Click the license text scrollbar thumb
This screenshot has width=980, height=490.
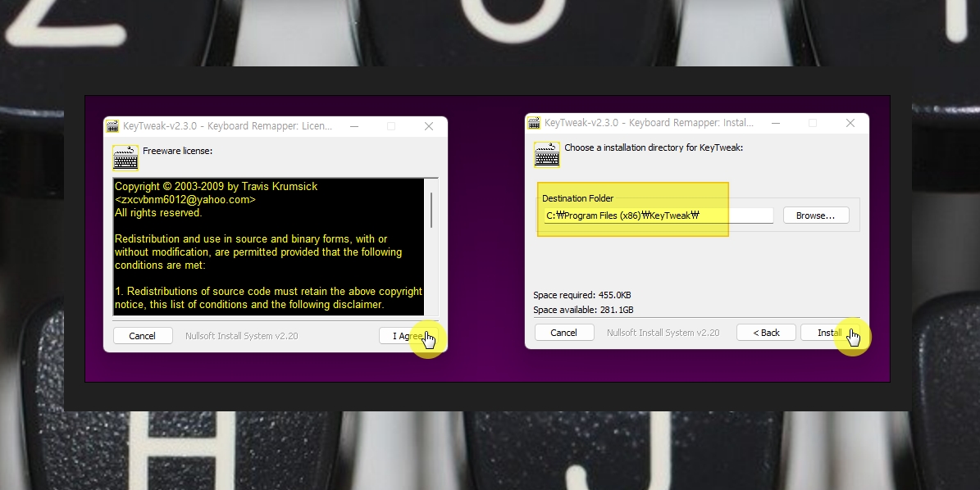[x=431, y=211]
